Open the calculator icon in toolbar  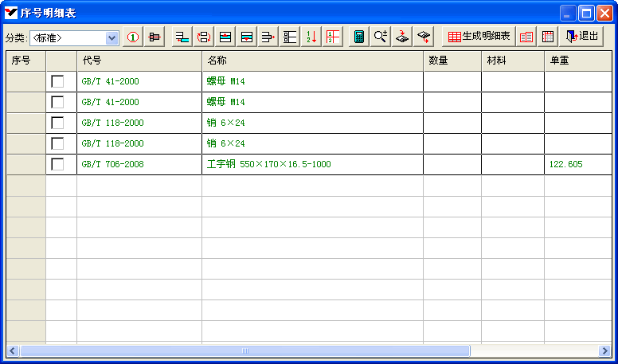pyautogui.click(x=359, y=37)
